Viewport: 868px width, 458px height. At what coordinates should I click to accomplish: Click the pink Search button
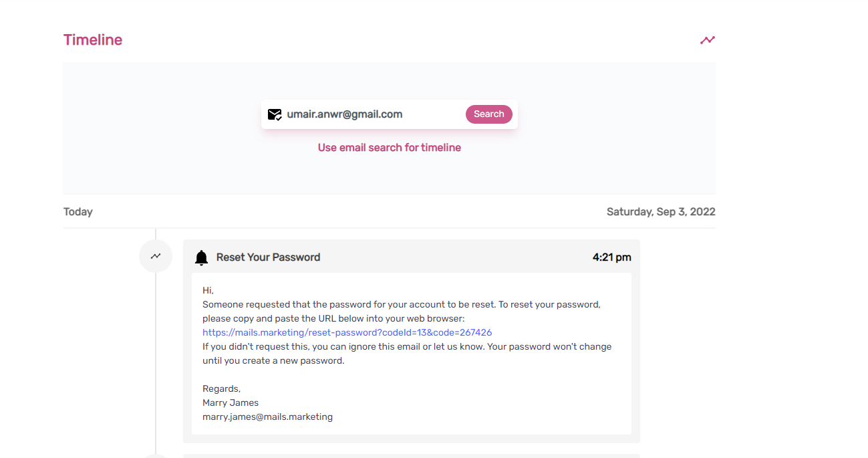pos(489,114)
